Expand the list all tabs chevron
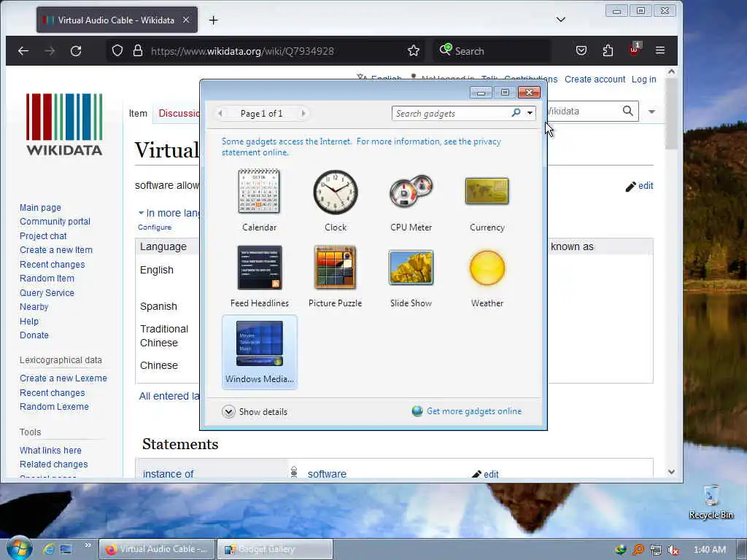 pos(561,20)
